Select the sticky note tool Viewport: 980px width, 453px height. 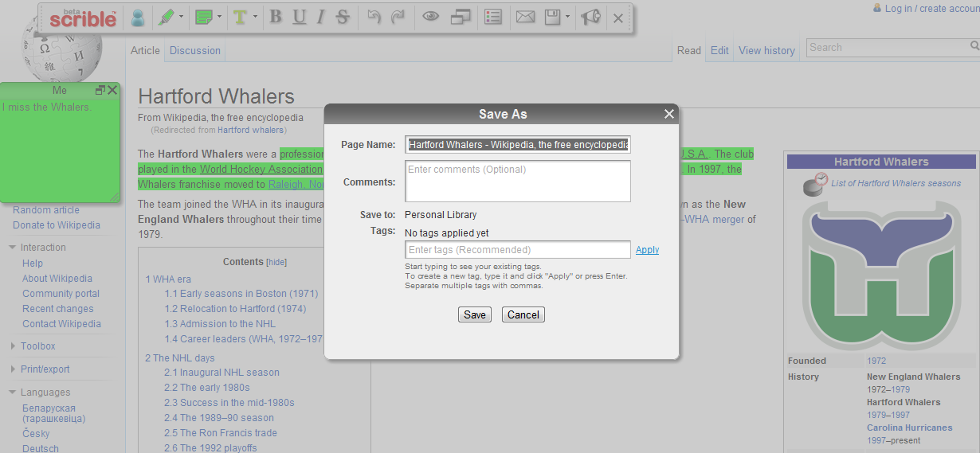[204, 17]
